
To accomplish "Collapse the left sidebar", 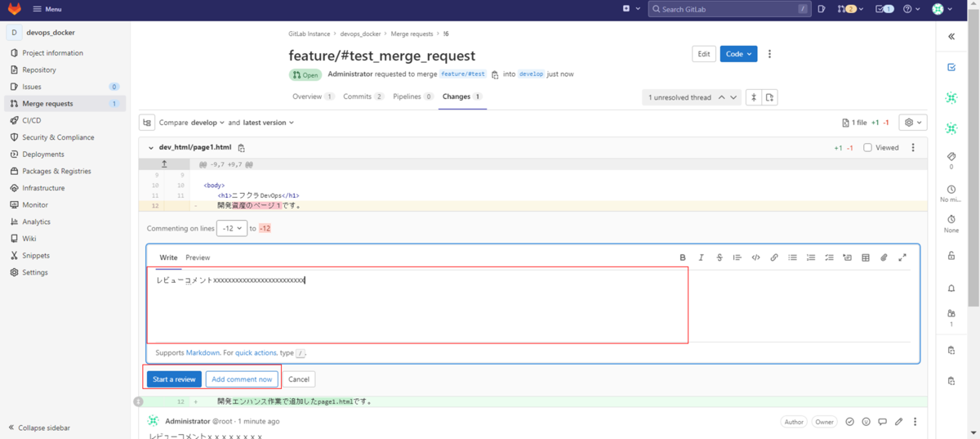I will (39, 428).
